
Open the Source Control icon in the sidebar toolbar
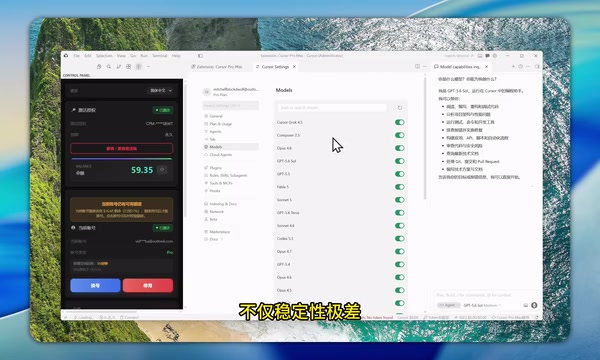click(119, 67)
